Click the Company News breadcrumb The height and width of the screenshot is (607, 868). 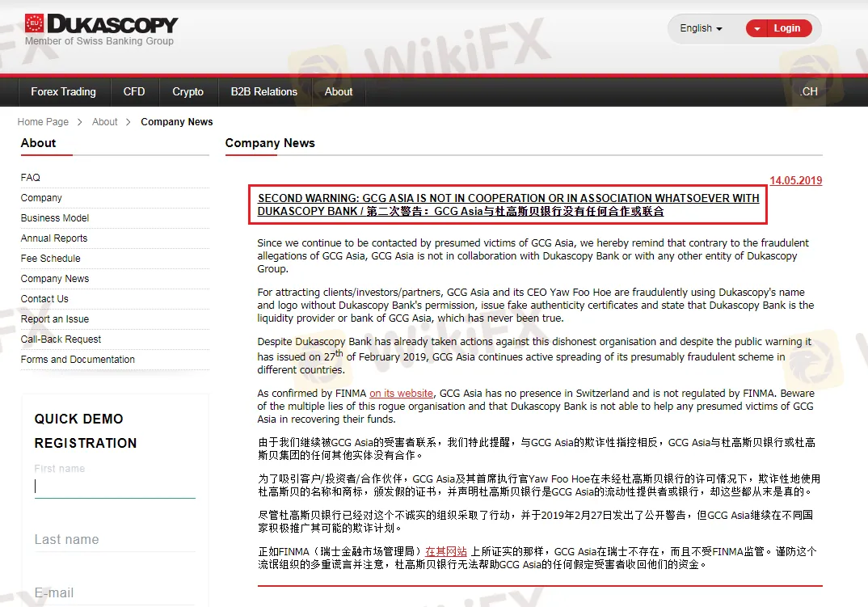click(x=176, y=122)
